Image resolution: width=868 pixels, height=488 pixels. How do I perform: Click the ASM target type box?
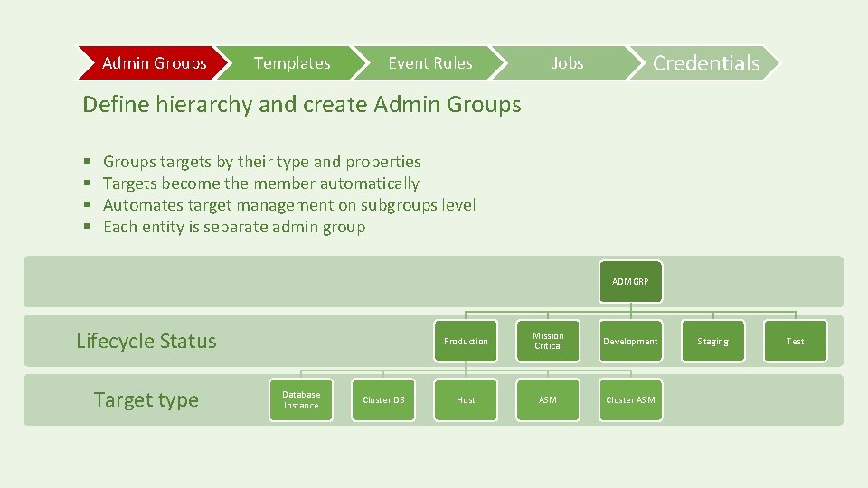(x=548, y=400)
